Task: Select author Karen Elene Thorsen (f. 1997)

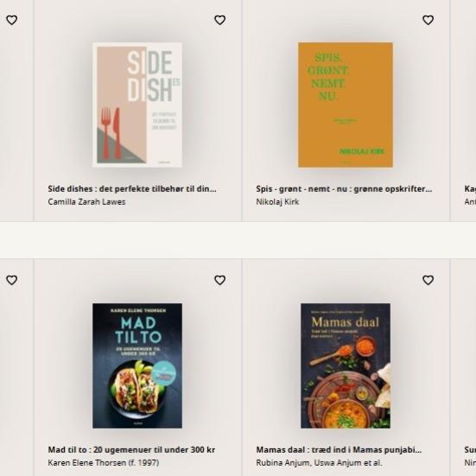Action: click(104, 463)
